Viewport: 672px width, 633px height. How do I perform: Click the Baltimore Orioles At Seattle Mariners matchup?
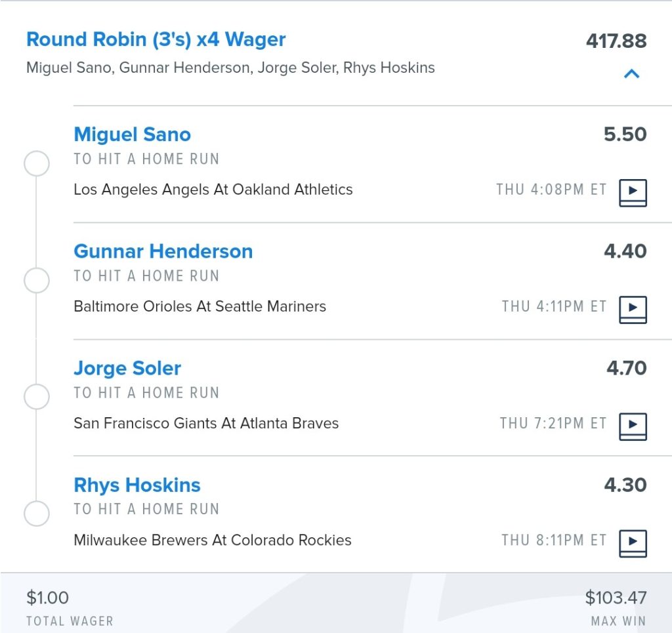[x=199, y=306]
